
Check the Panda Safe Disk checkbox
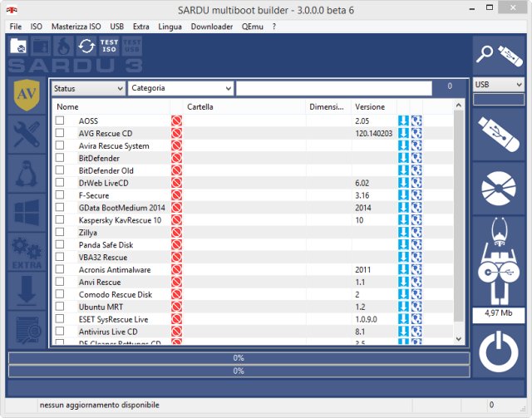(x=60, y=244)
